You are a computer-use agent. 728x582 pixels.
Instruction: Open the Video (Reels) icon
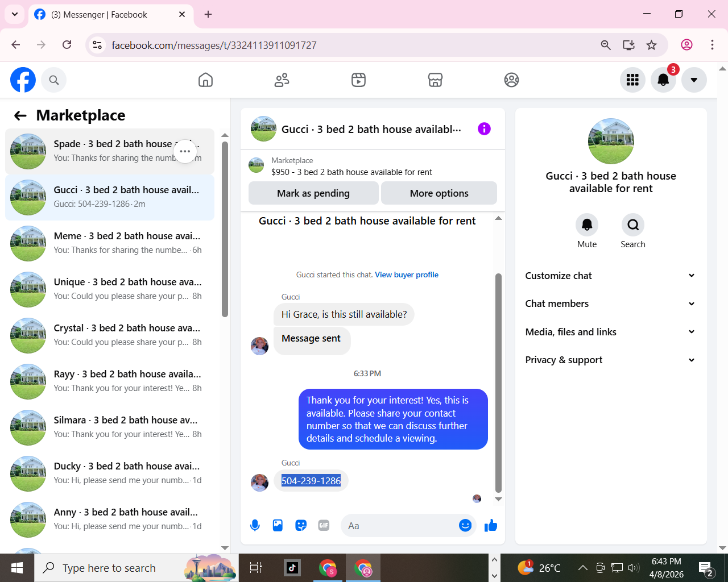(x=358, y=80)
